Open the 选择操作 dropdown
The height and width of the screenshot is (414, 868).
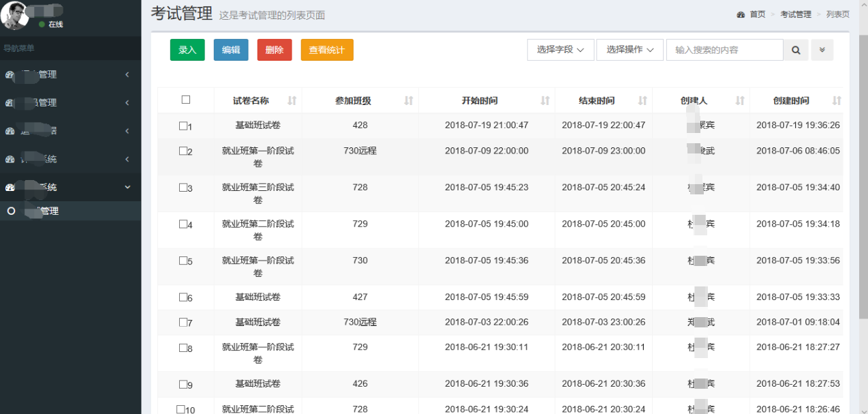pyautogui.click(x=630, y=50)
